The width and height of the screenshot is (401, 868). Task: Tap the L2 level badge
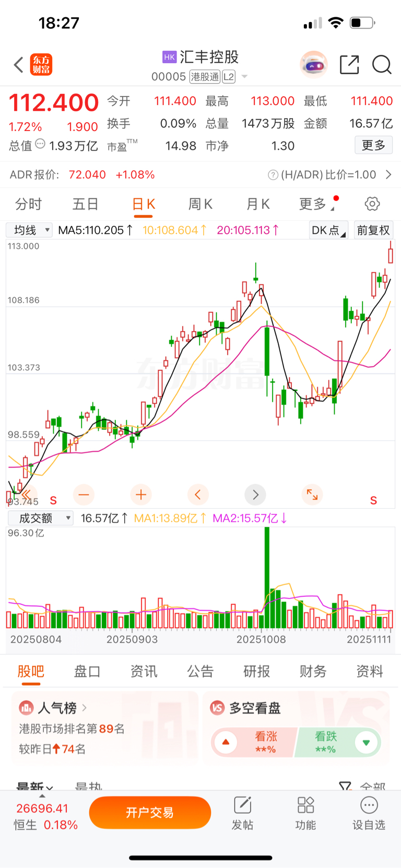tap(229, 77)
